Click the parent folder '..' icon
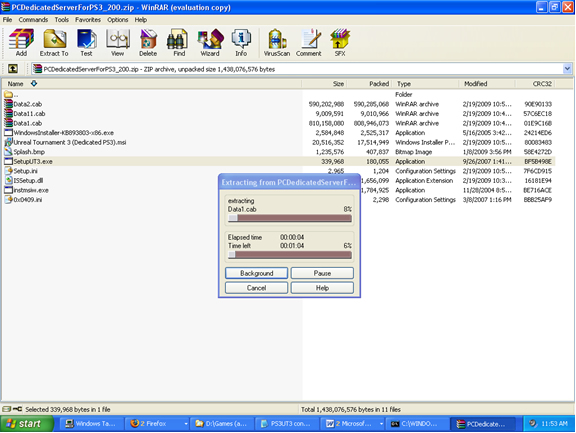The width and height of the screenshot is (576, 433). coord(8,94)
